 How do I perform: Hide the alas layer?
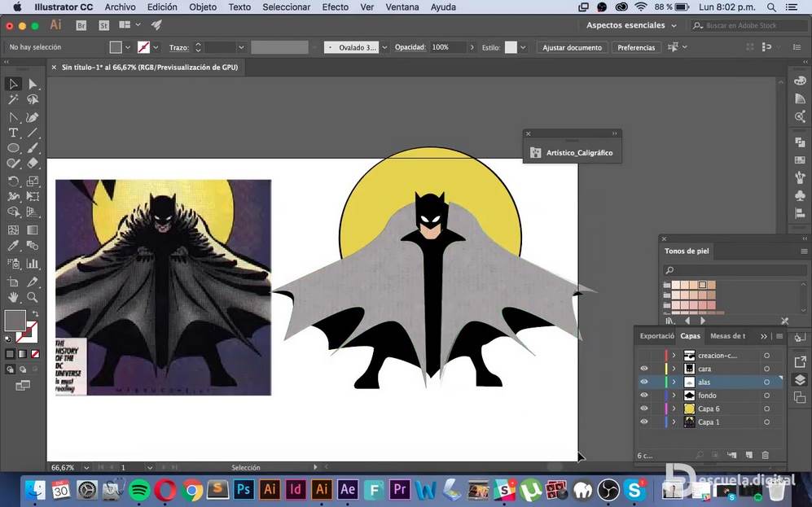(x=643, y=382)
